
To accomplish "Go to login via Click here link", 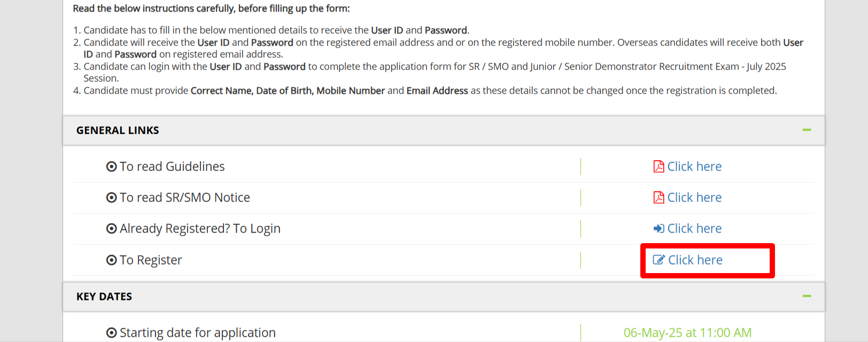I will point(694,229).
